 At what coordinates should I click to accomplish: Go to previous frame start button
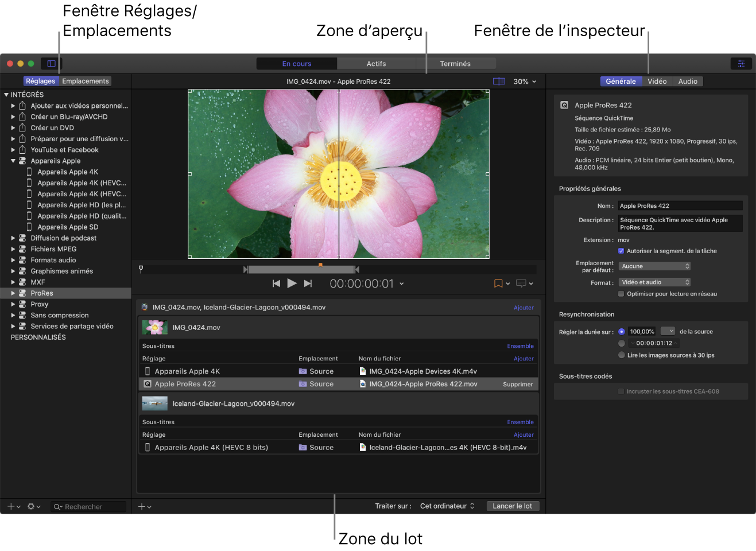click(276, 284)
